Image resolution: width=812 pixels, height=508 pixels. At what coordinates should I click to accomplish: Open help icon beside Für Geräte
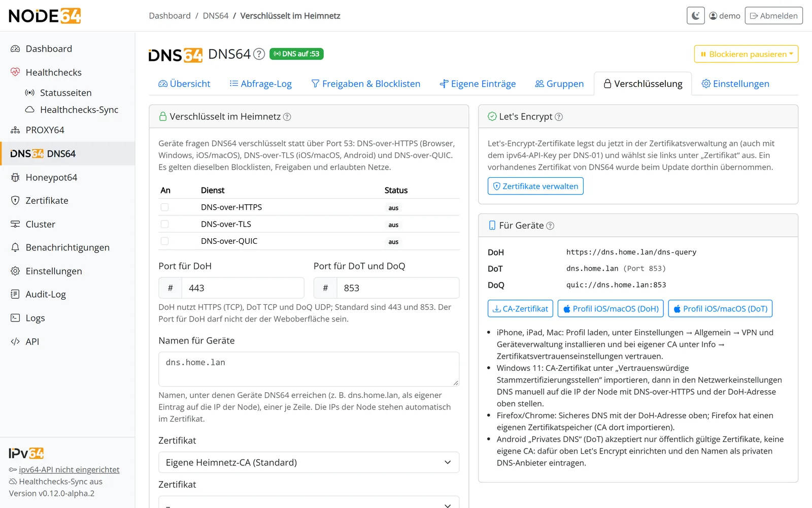click(x=550, y=226)
